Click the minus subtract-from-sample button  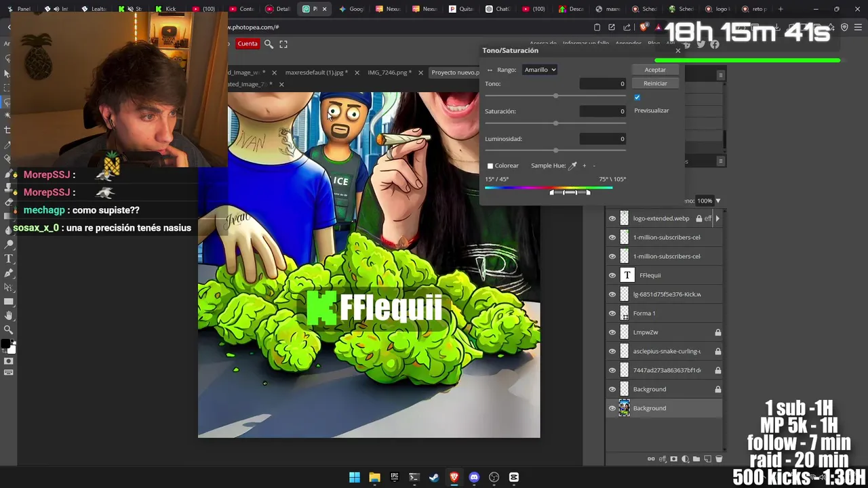pos(593,166)
